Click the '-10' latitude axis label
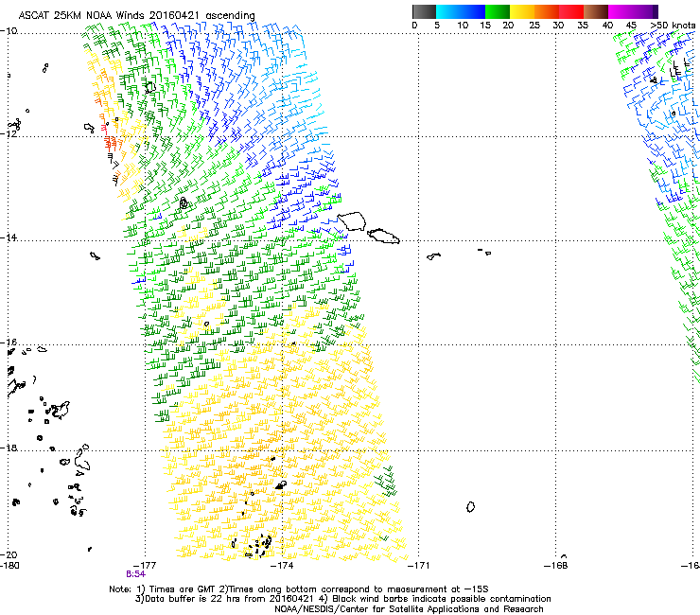The image size is (700, 615). [9, 31]
